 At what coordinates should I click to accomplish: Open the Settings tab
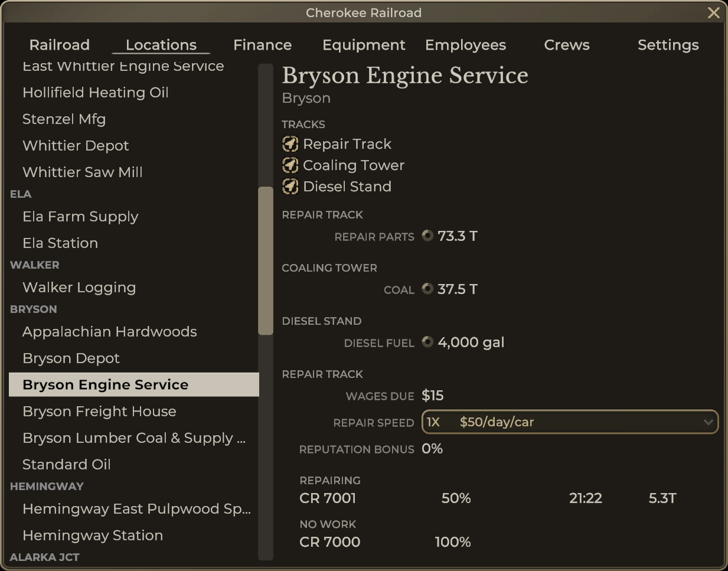tap(668, 45)
